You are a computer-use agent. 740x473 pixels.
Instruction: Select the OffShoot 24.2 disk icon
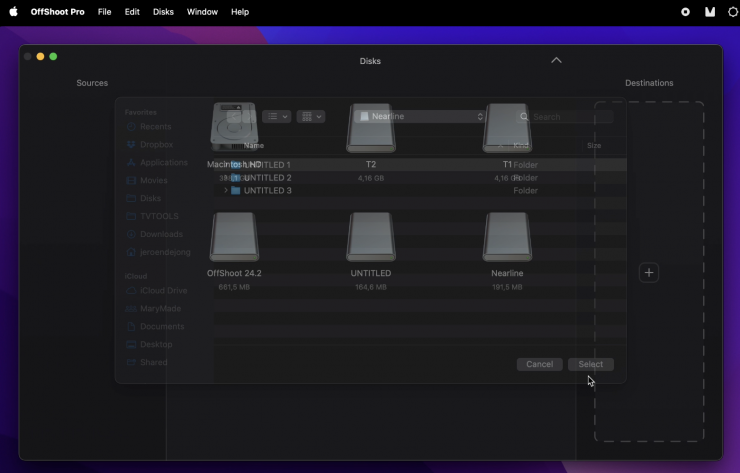[x=234, y=237]
